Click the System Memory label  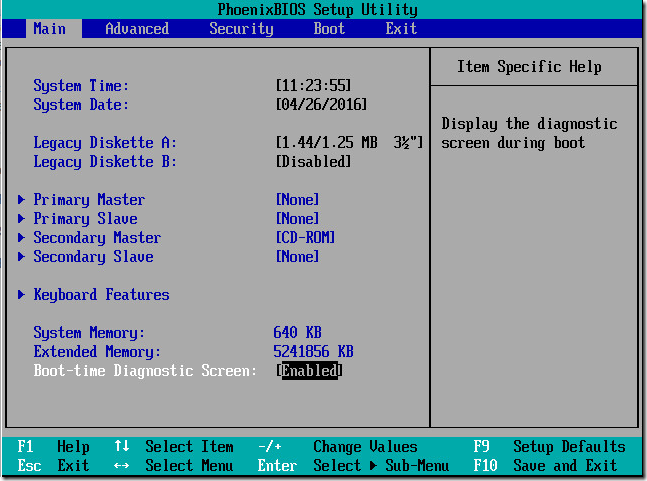click(89, 332)
